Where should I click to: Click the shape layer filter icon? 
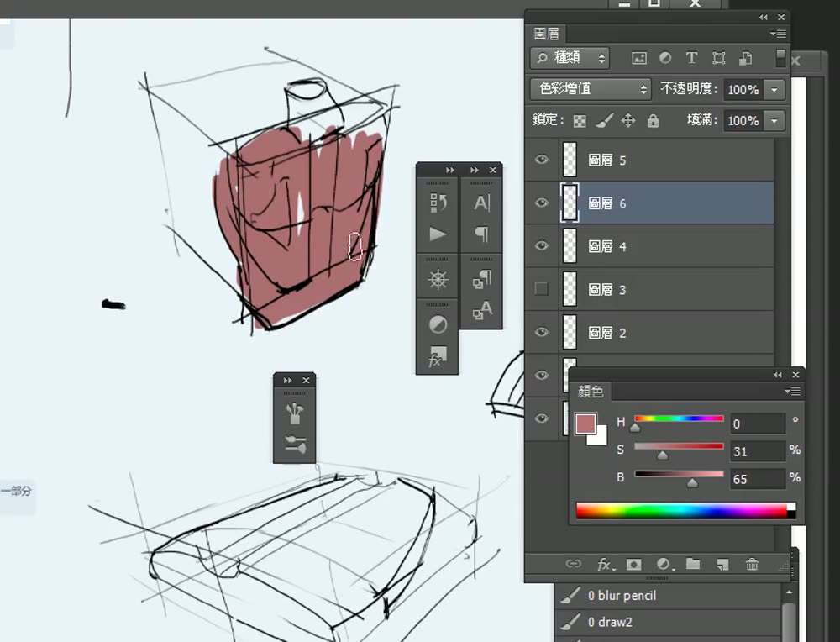click(x=718, y=58)
